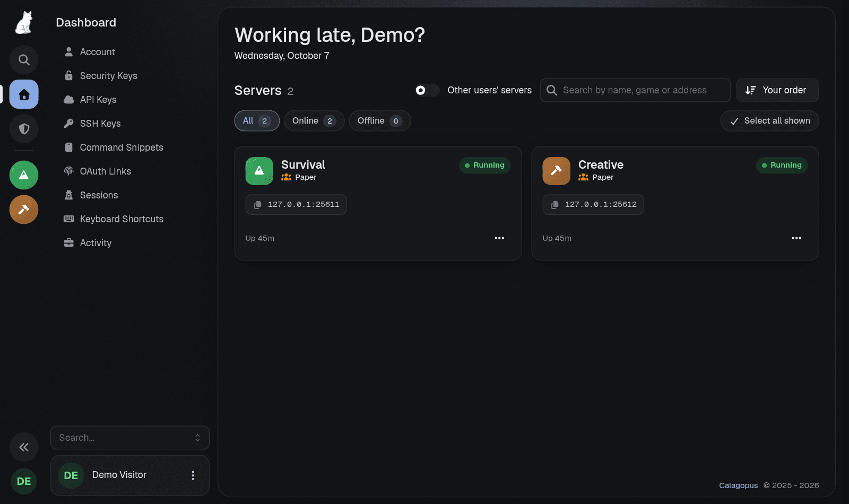
Task: Open the Calagopus footer link
Action: (x=738, y=485)
